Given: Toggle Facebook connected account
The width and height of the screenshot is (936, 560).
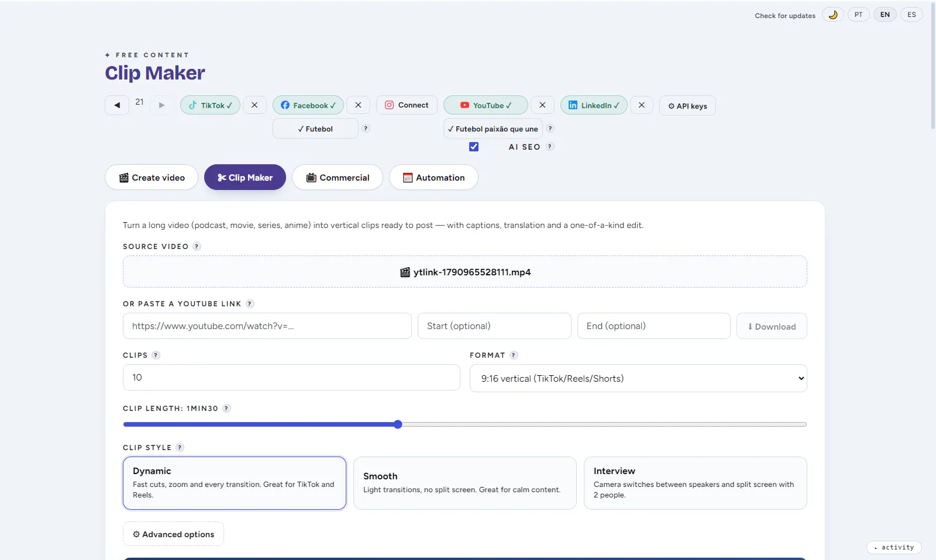Looking at the screenshot, I should pyautogui.click(x=308, y=105).
